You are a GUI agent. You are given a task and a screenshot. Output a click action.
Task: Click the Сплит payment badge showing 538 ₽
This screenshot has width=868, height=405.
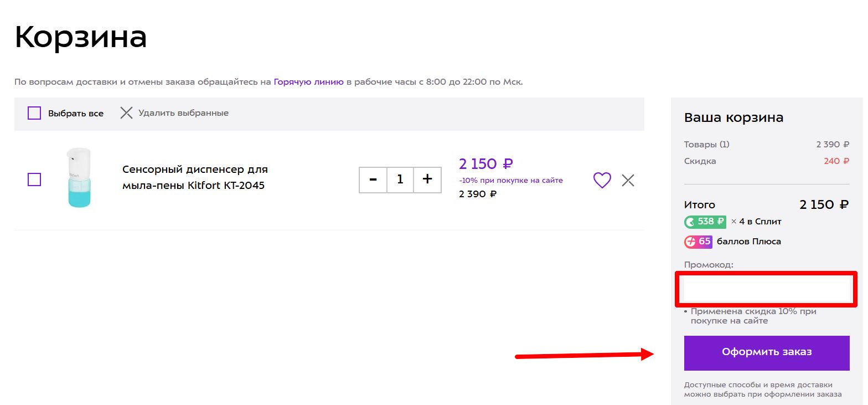click(x=705, y=221)
